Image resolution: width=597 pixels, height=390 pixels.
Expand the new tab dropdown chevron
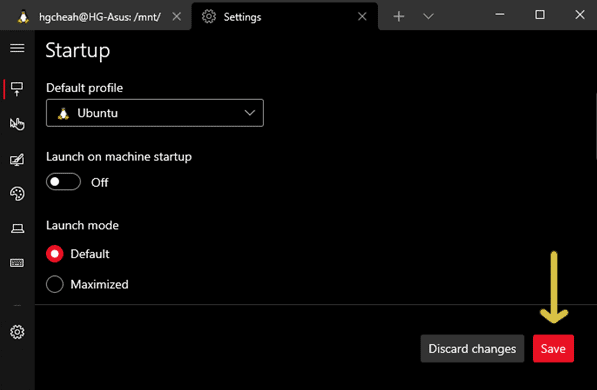coord(428,16)
